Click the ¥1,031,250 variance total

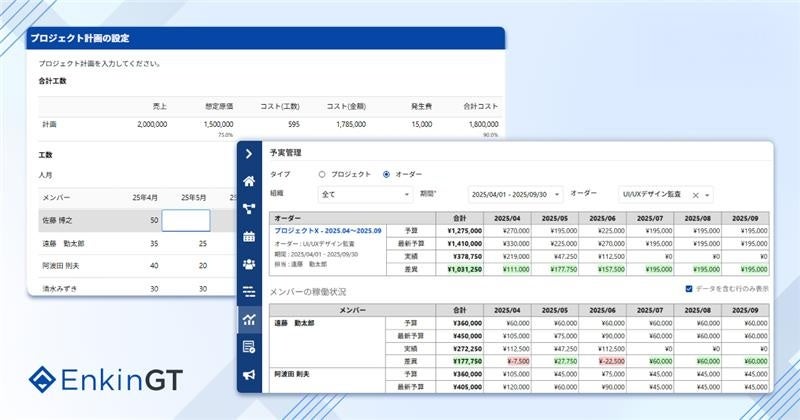coord(464,269)
